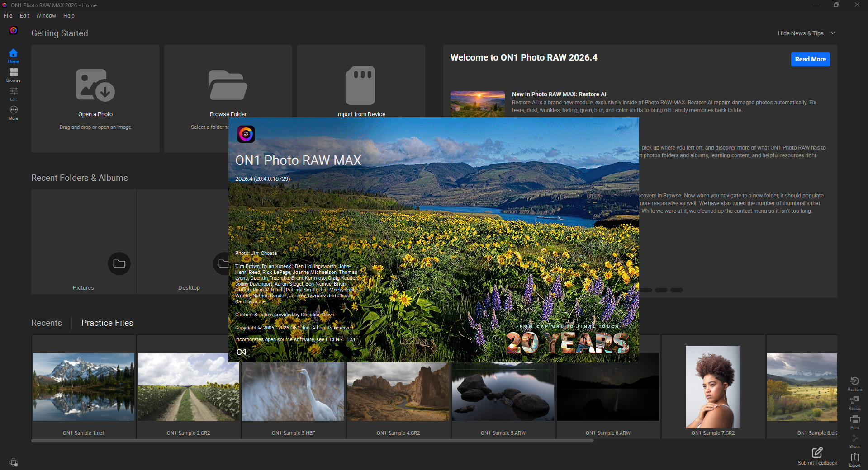Open the ON1 Sample 3.NEF egret thumbnail
Image resolution: width=868 pixels, height=470 pixels.
click(x=294, y=391)
